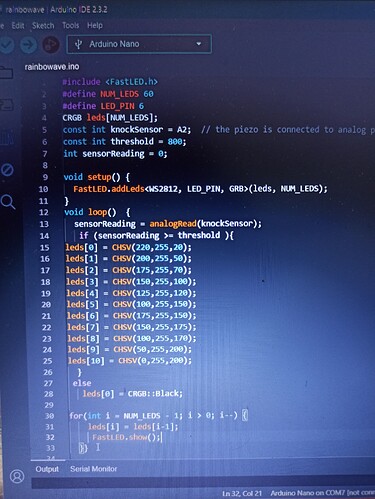Click the leds[5] = CHSV(100,255,150) line
375x499 pixels.
pos(131,304)
